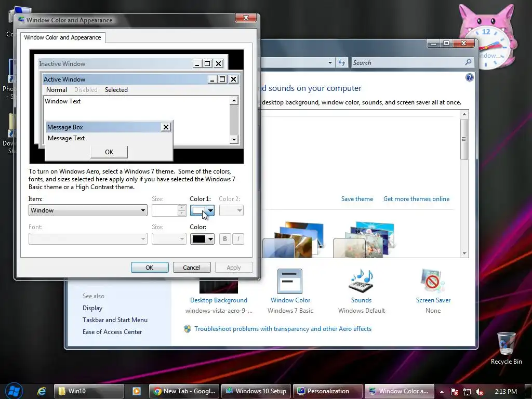
Task: Click Get more themes online link
Action: click(x=416, y=199)
